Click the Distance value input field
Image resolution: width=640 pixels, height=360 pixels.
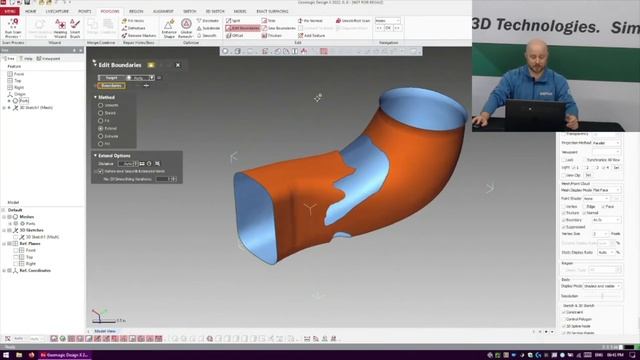[127, 164]
